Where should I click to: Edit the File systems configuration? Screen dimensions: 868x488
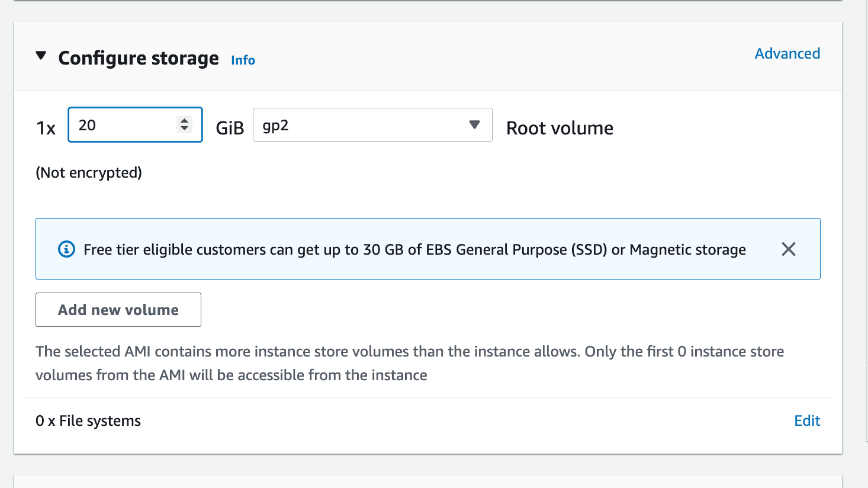807,420
